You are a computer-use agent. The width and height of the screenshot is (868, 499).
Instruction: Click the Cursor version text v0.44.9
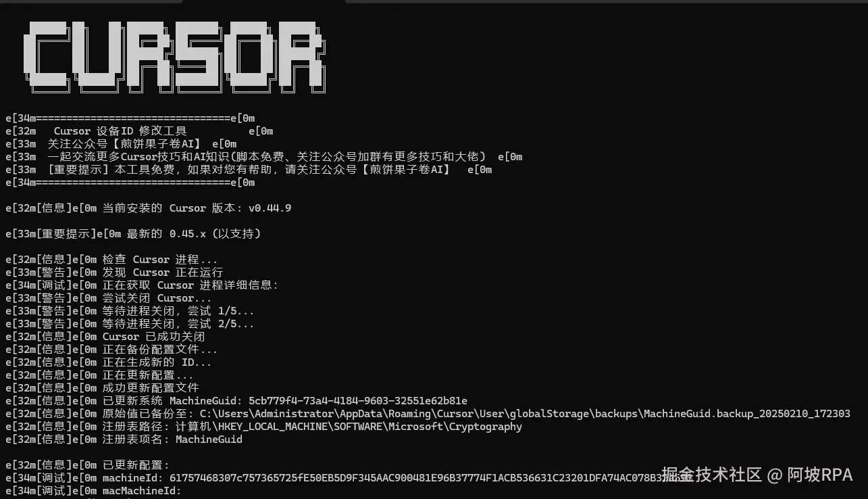coord(270,208)
